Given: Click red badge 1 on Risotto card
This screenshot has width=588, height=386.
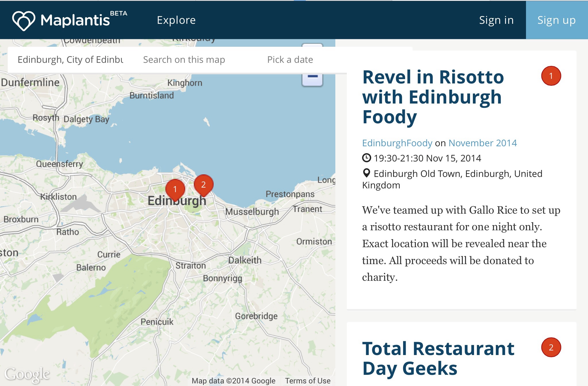Looking at the screenshot, I should (x=551, y=76).
